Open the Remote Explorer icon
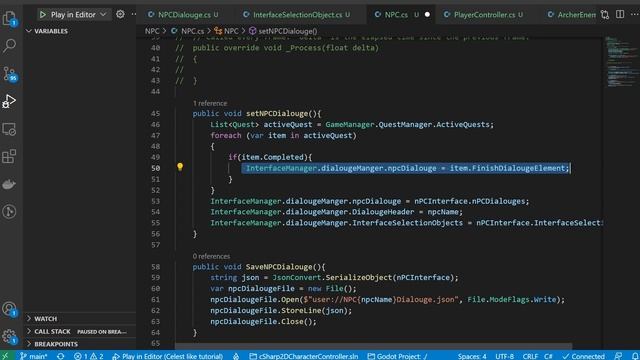The height and width of the screenshot is (360, 640). click(9, 129)
